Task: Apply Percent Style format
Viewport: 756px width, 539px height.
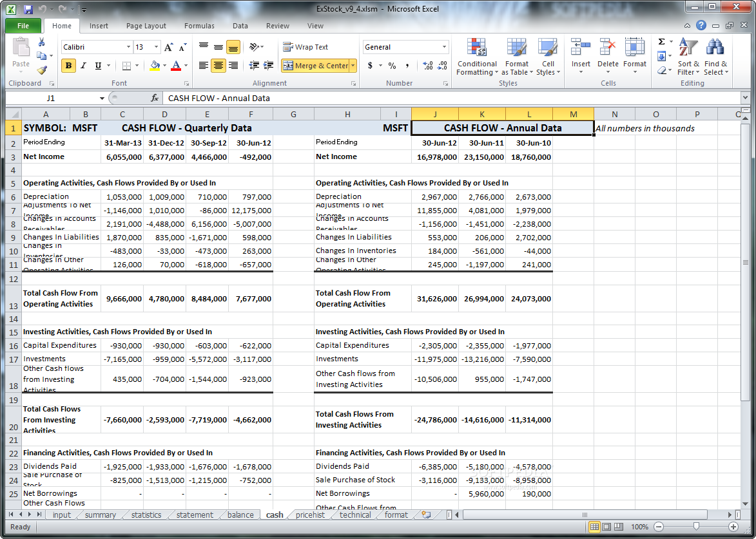Action: tap(392, 66)
